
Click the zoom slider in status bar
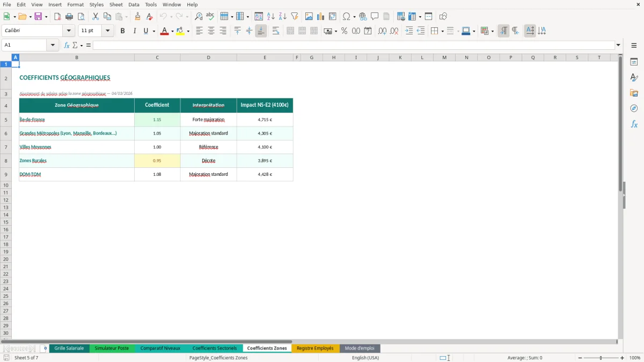tap(601, 358)
